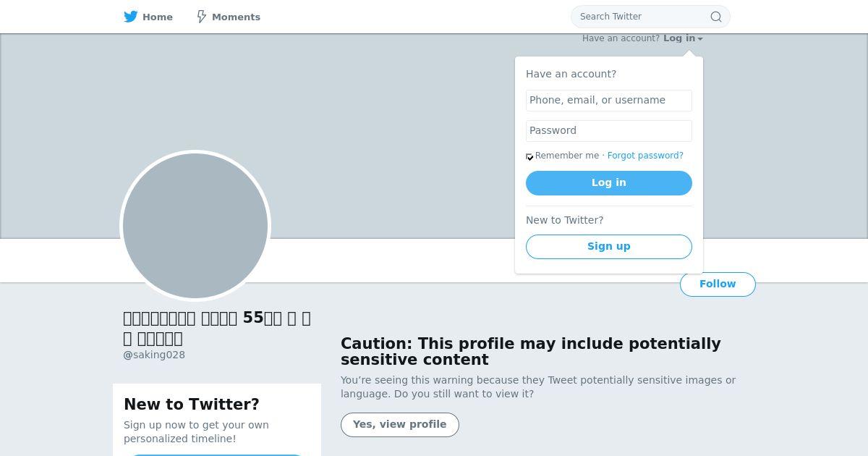Collapse the Log in dropdown caret
868x456 pixels.
[x=700, y=39]
